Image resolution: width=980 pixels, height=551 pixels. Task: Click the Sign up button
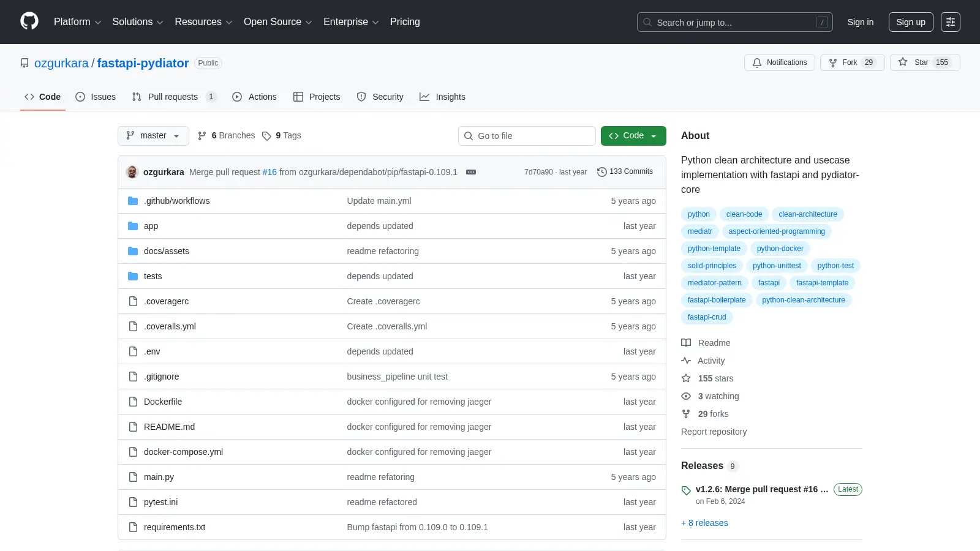(x=911, y=22)
